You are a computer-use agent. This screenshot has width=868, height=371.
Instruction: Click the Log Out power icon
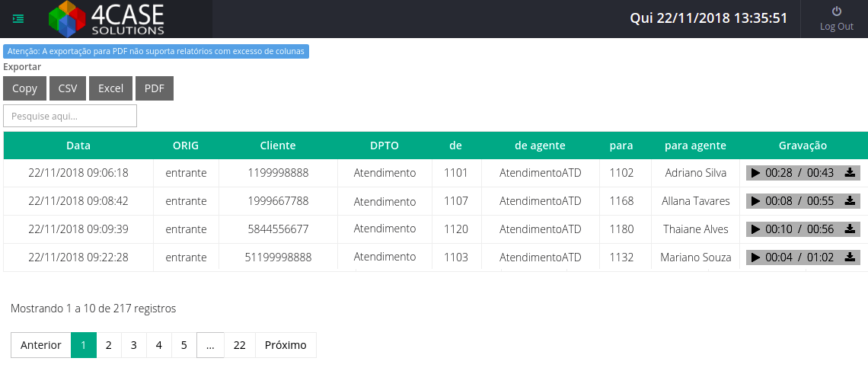point(836,11)
